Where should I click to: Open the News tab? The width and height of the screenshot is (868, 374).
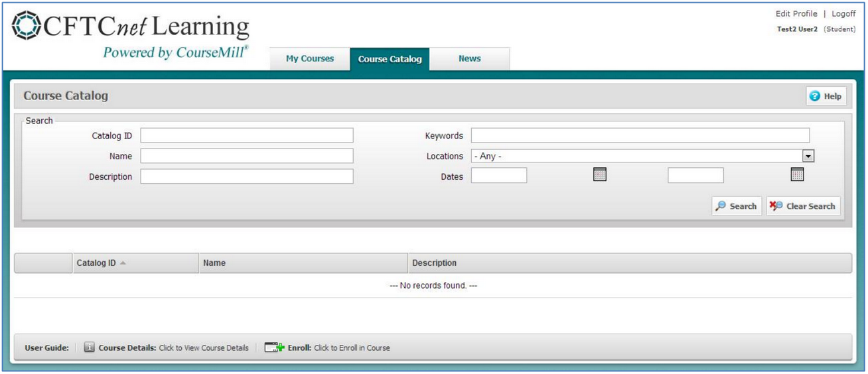[x=469, y=58]
